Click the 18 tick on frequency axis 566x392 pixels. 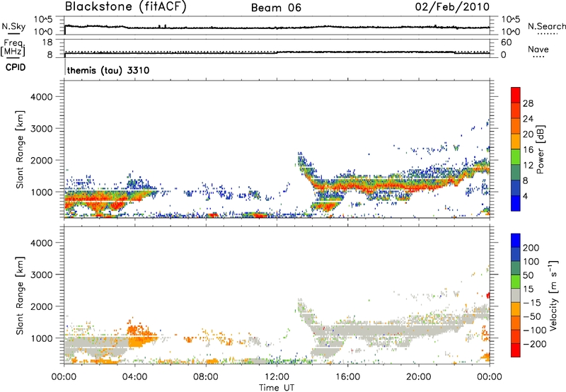tap(47, 42)
